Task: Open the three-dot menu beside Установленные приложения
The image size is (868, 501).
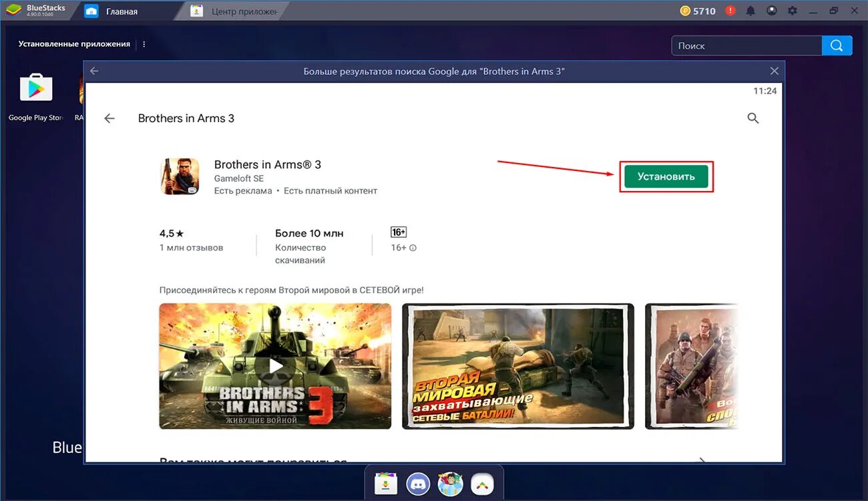Action: 144,44
